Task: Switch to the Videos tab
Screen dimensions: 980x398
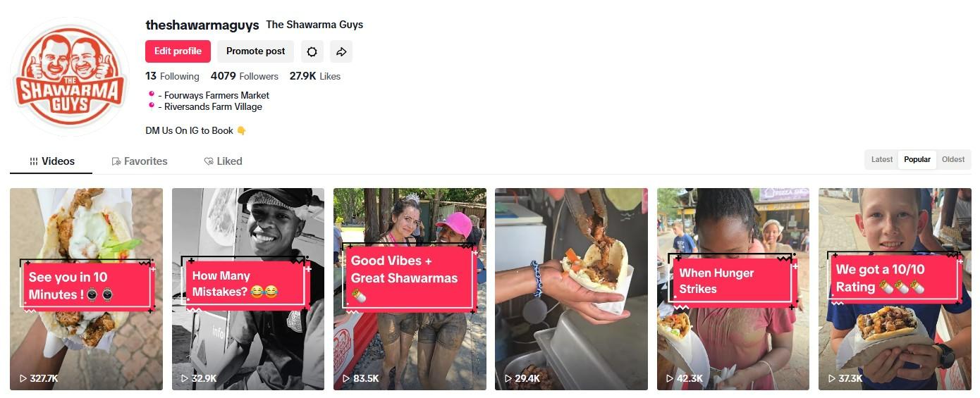Action: point(51,161)
